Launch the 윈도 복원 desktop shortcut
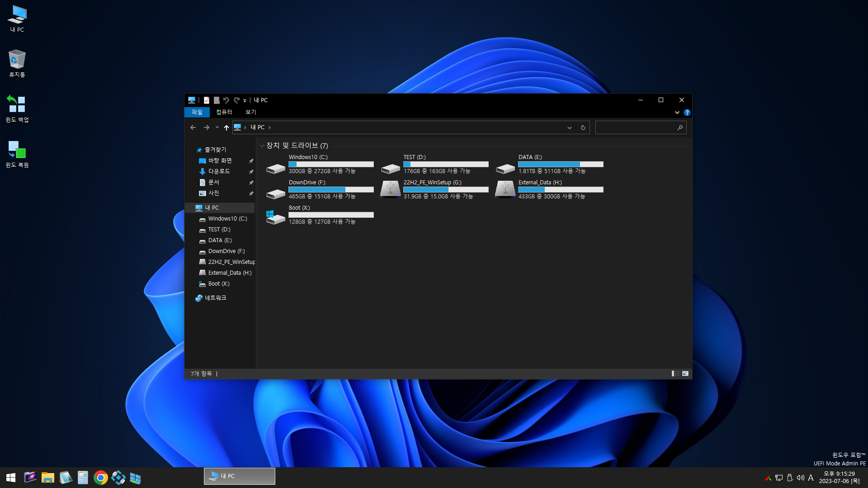Screen dimensions: 868x488 [x=17, y=154]
